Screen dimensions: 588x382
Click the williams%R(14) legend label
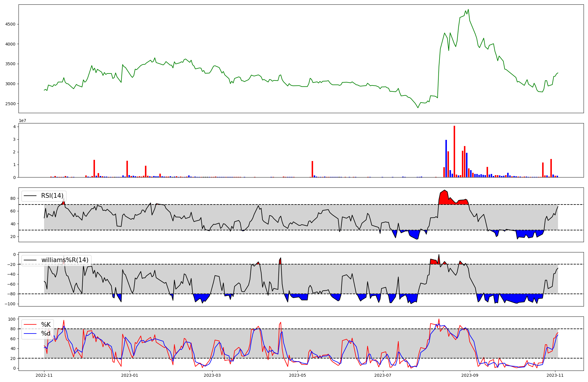click(x=65, y=260)
